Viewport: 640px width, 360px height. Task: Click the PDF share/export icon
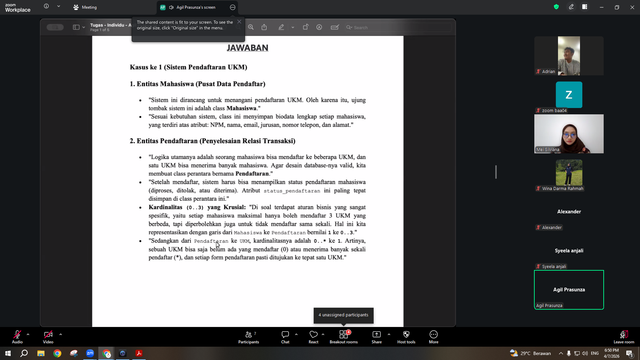[264, 27]
